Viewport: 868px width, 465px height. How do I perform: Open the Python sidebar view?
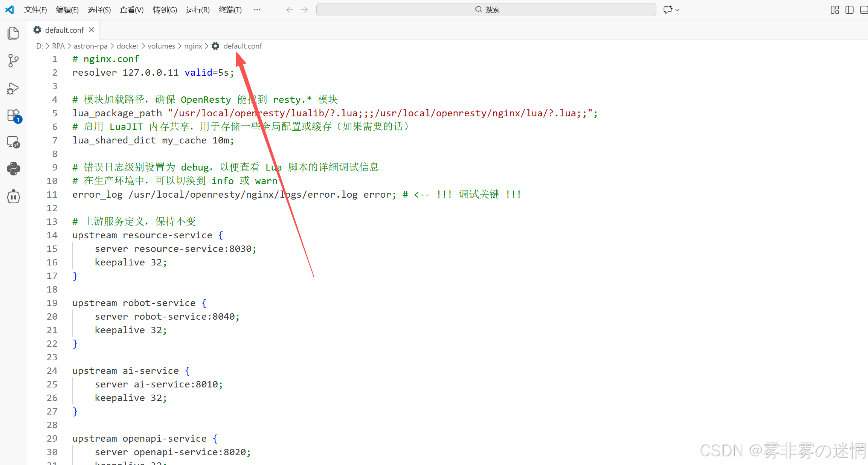pyautogui.click(x=13, y=169)
